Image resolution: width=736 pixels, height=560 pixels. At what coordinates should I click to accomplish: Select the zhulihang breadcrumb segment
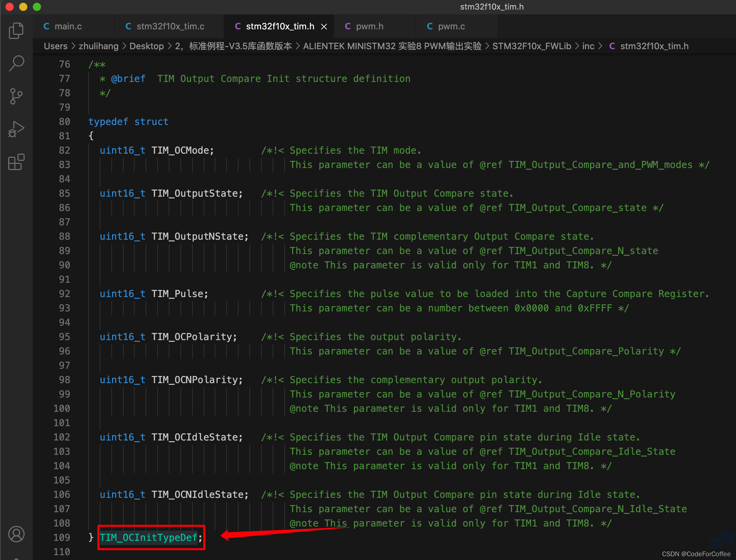point(98,46)
